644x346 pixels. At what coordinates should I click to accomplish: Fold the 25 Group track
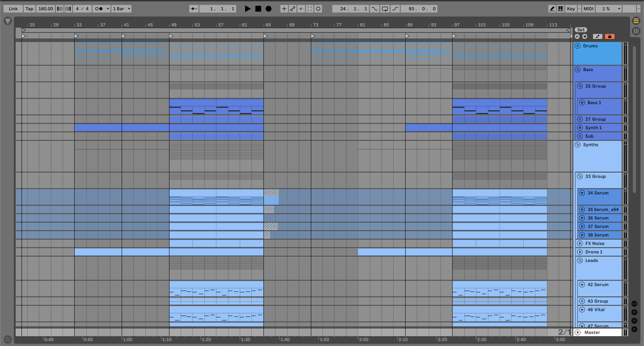[x=580, y=86]
